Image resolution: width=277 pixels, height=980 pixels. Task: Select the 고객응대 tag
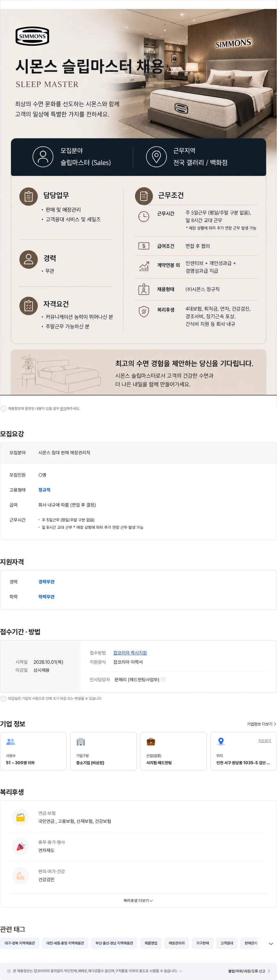pyautogui.click(x=227, y=943)
